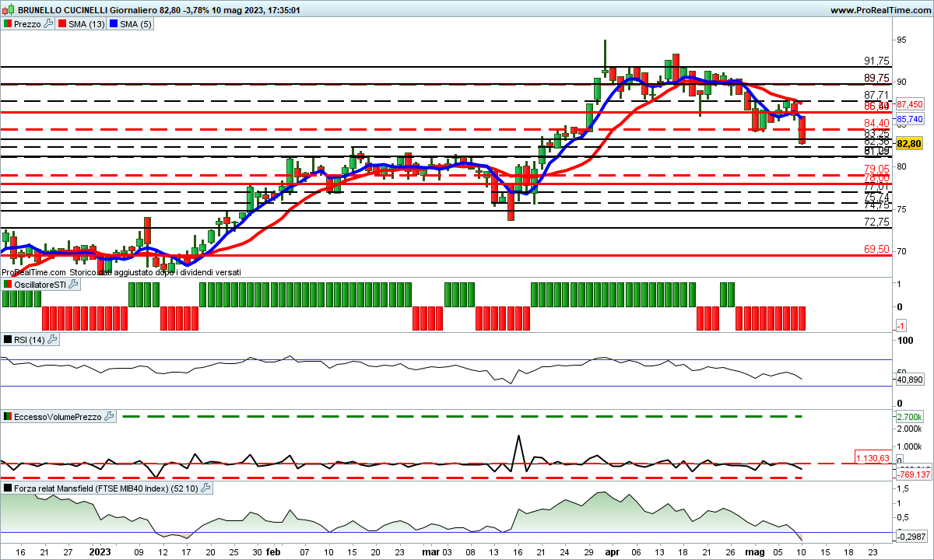
Task: Open OscillatoreSTI settings wrench
Action: click(74, 285)
